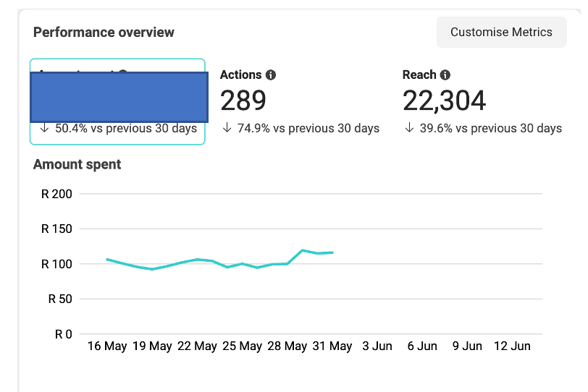Click the R 50 axis label
The image size is (588, 392).
pyautogui.click(x=60, y=299)
